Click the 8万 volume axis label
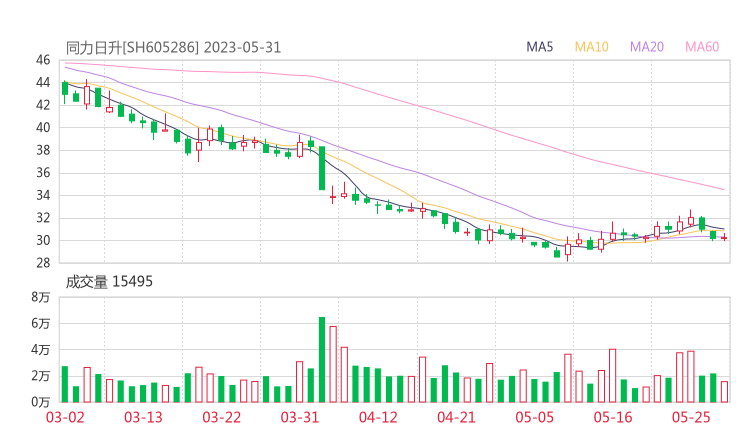740x440 pixels. [41, 297]
